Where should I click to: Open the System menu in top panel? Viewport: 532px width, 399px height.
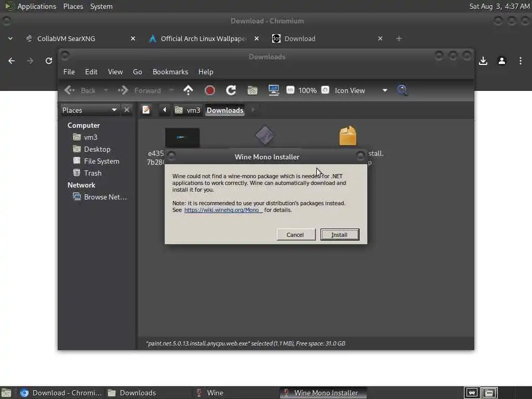click(101, 6)
